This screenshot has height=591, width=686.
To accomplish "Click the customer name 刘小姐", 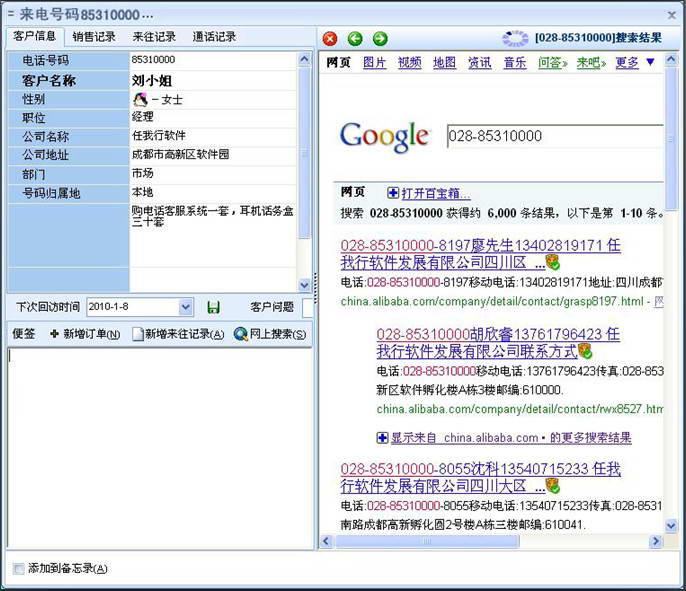I will 151,80.
